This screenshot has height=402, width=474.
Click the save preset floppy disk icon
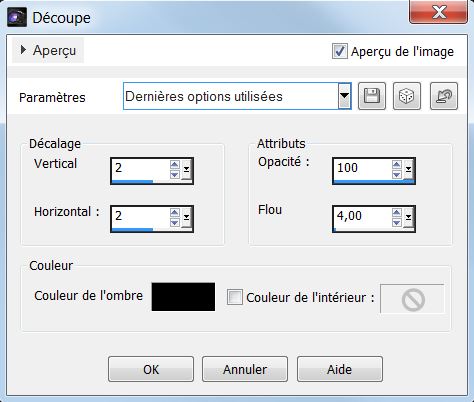point(372,96)
